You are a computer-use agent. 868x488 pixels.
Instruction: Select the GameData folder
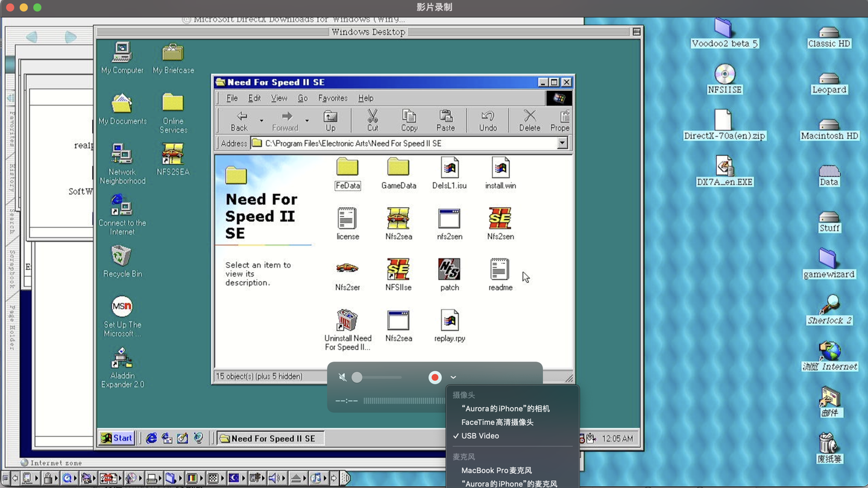point(398,173)
